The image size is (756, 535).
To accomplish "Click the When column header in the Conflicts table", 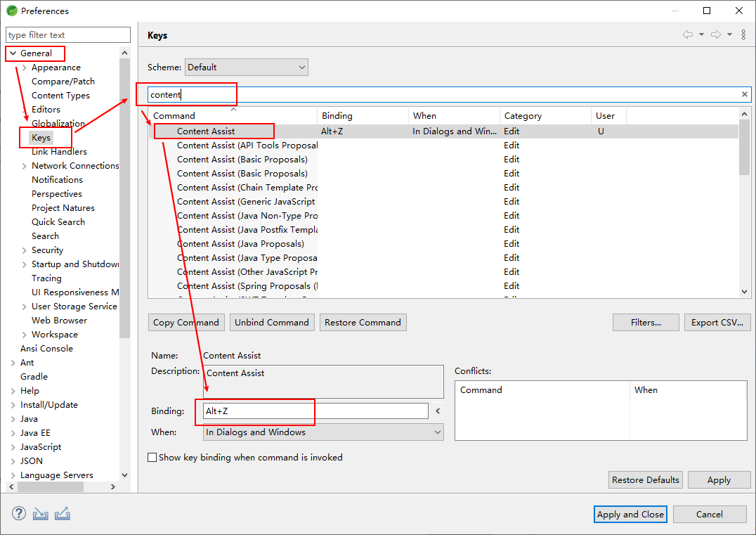I will tap(688, 389).
